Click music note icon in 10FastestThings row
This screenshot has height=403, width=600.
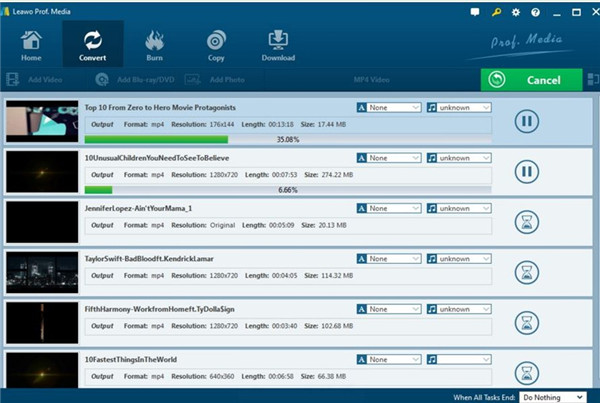click(x=432, y=359)
